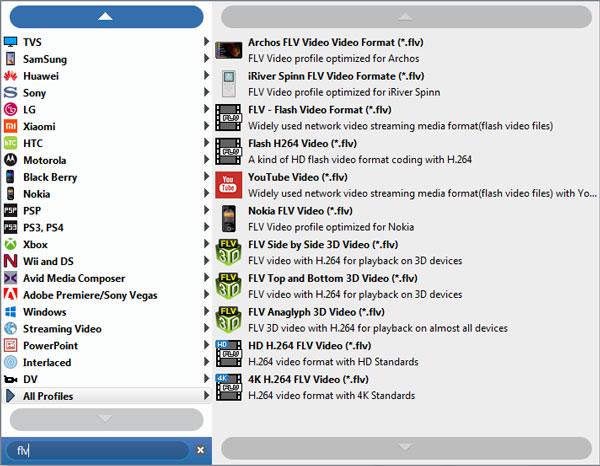The height and width of the screenshot is (466, 600).
Task: Click format list top up arrow button
Action: tap(406, 16)
